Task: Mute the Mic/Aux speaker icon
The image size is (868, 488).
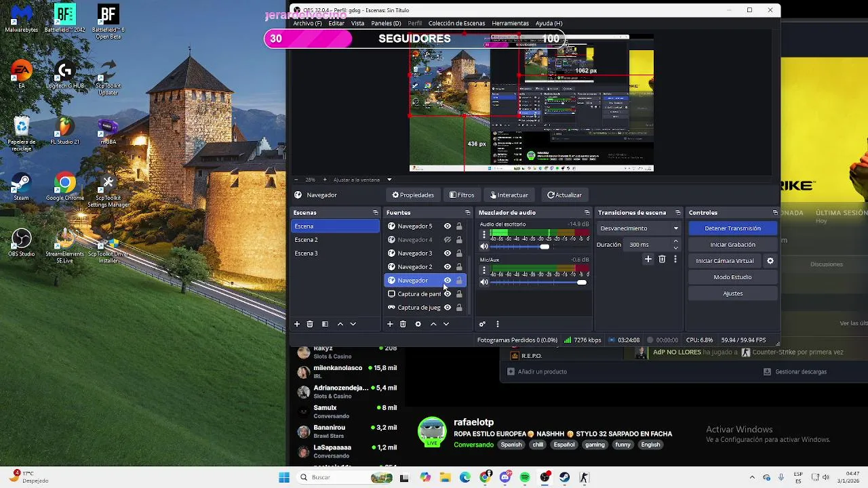Action: coord(484,282)
